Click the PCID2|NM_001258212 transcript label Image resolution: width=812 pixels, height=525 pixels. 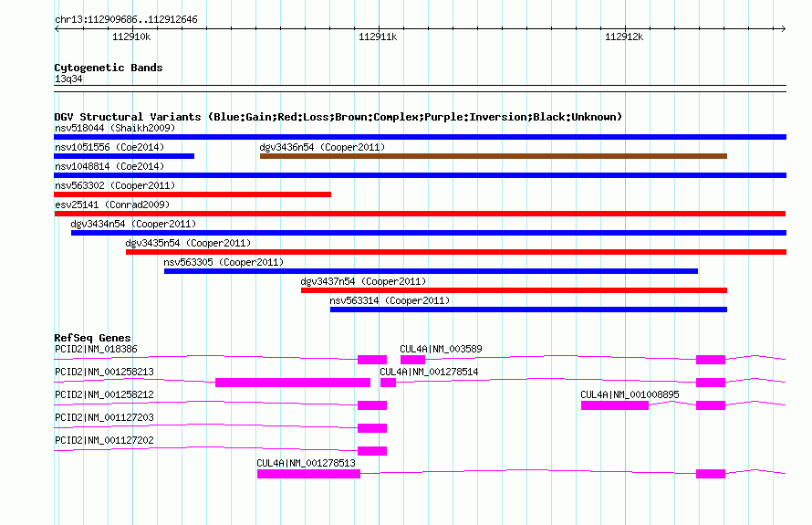[x=105, y=395]
